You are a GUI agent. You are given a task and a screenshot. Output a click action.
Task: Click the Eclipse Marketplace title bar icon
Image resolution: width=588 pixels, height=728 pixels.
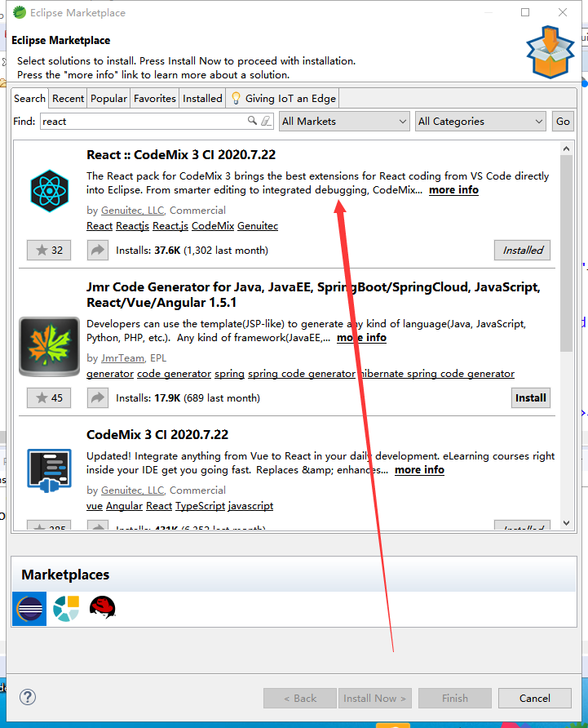20,12
